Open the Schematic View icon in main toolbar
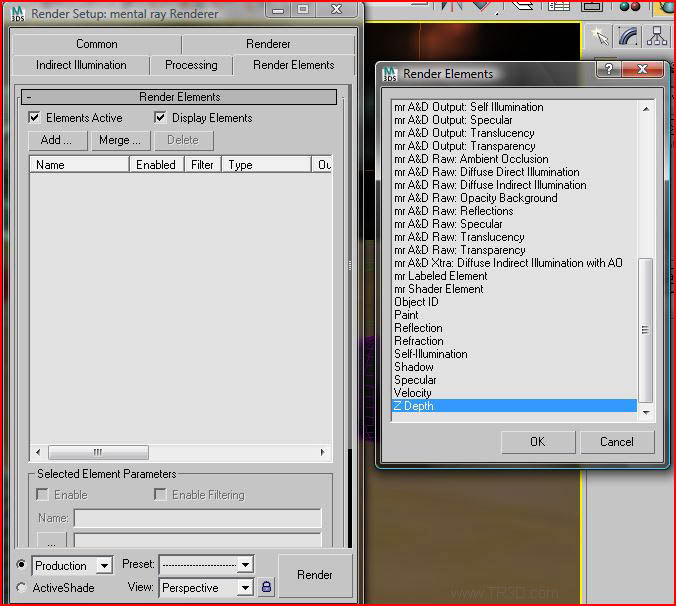676x606 pixels. click(x=592, y=6)
